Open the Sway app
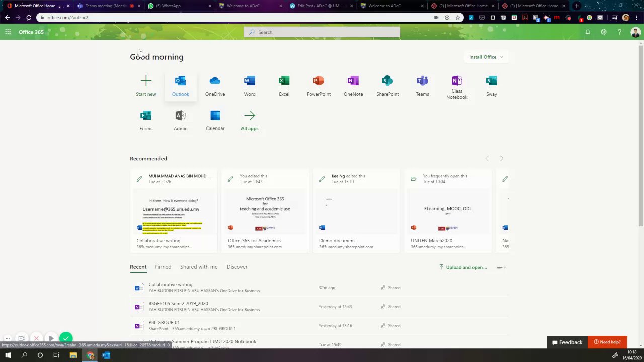 (x=492, y=86)
